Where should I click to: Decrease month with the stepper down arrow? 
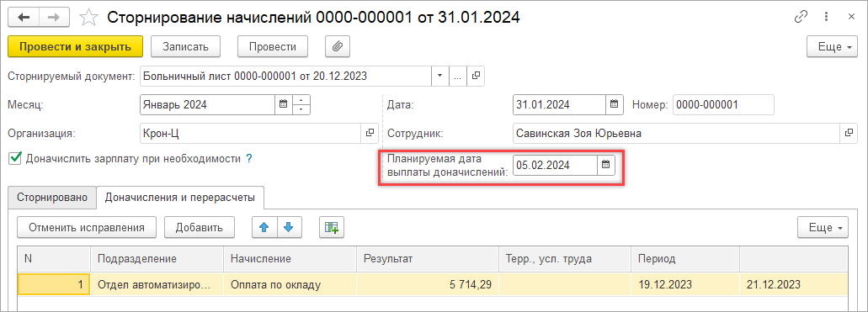point(301,108)
